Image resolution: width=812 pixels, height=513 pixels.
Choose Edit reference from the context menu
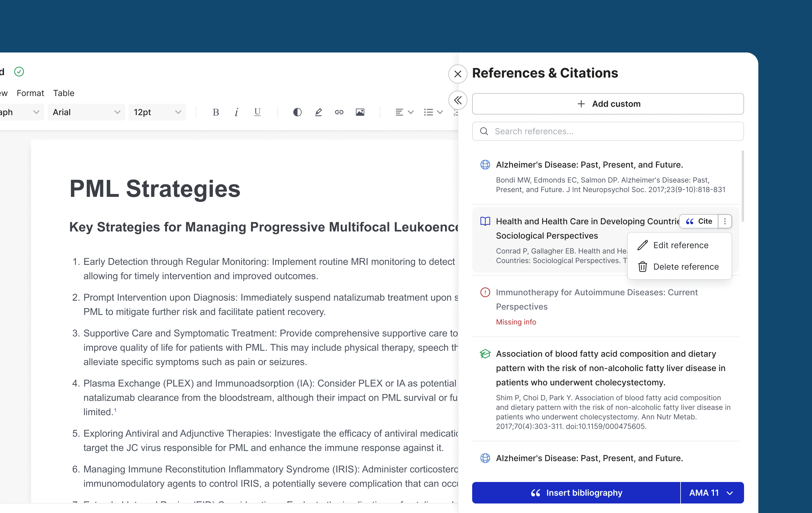point(680,245)
